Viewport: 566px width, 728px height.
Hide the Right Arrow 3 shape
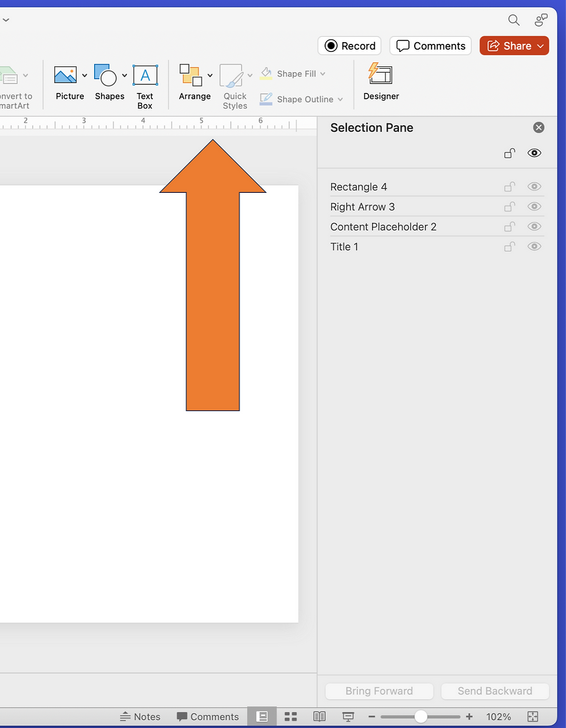pyautogui.click(x=534, y=206)
